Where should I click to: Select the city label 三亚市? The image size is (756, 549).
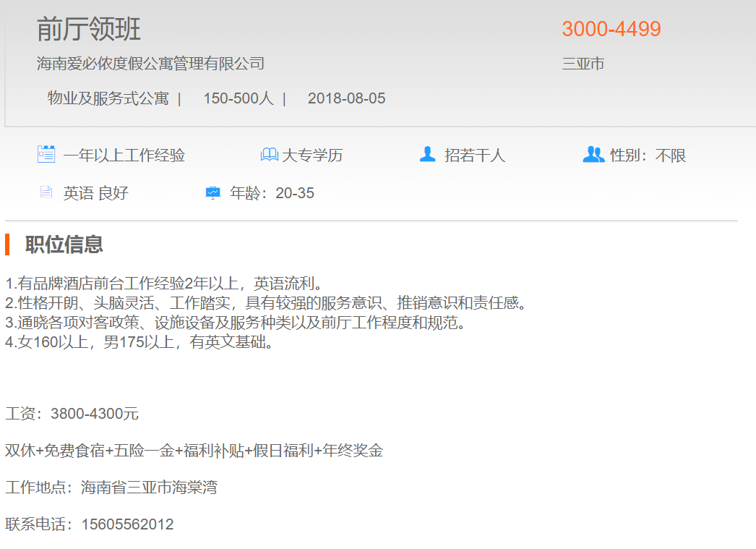click(x=583, y=64)
